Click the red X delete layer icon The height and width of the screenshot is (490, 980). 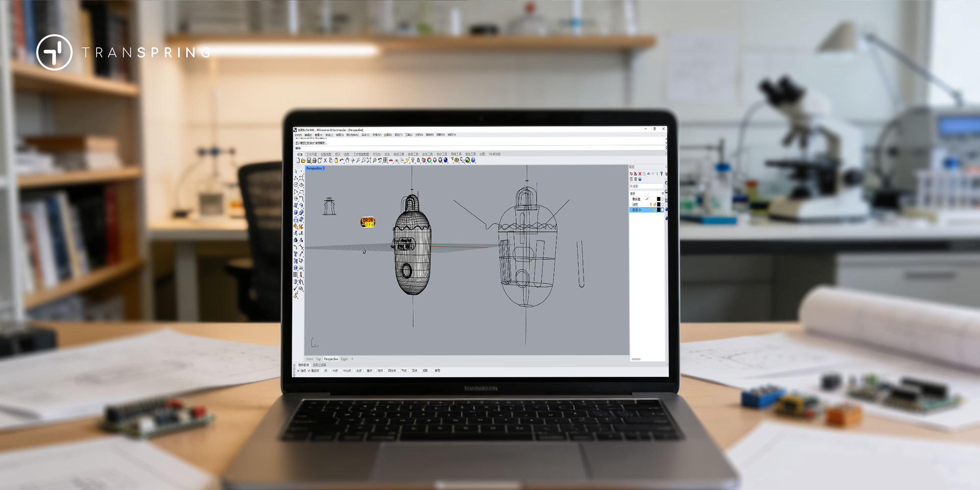coord(639,173)
